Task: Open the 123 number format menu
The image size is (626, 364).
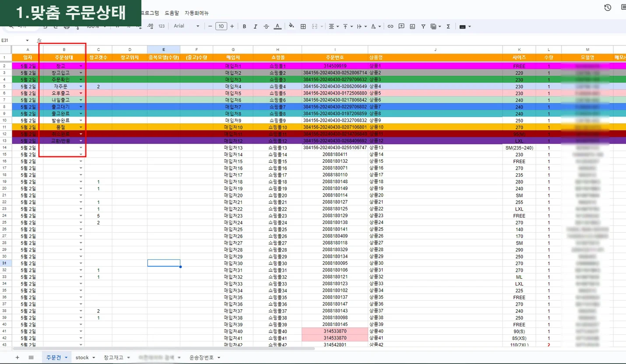Action: (x=162, y=26)
